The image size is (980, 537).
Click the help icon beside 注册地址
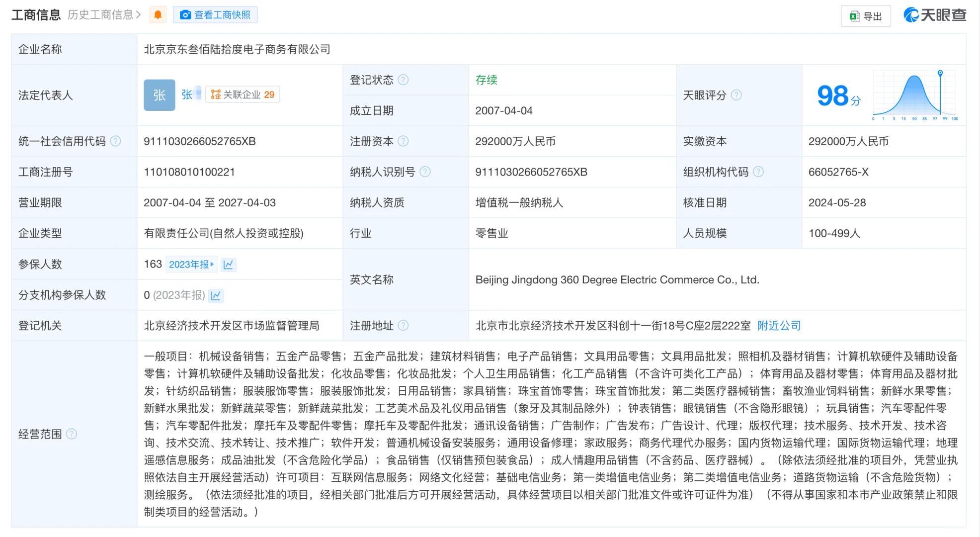click(404, 326)
